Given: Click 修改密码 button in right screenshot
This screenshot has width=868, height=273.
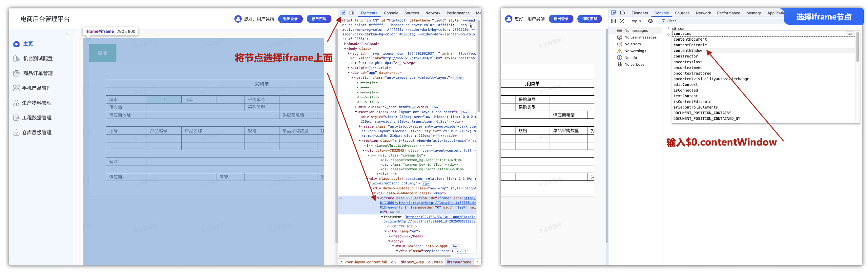Looking at the screenshot, I should coord(590,19).
